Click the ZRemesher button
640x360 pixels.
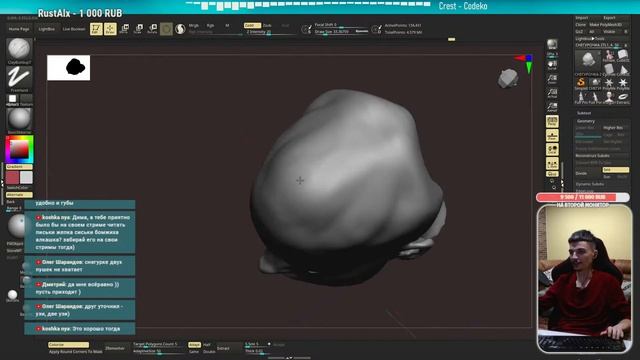click(x=115, y=348)
